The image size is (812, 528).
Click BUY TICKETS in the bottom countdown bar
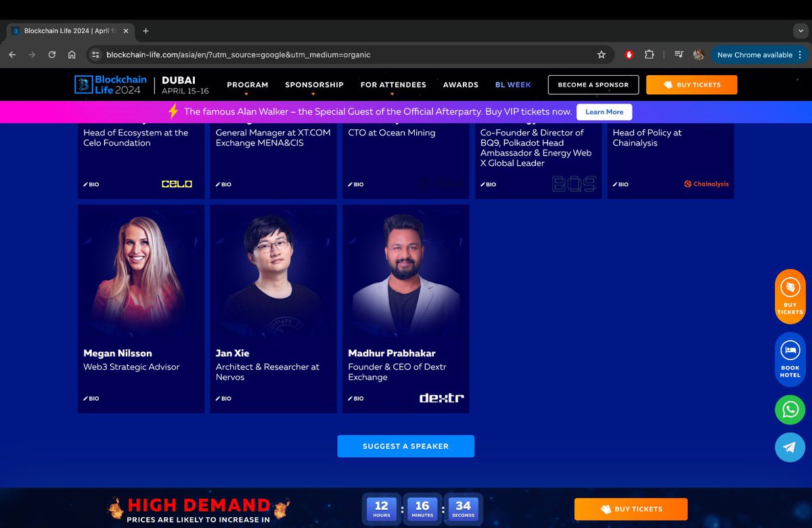click(631, 509)
